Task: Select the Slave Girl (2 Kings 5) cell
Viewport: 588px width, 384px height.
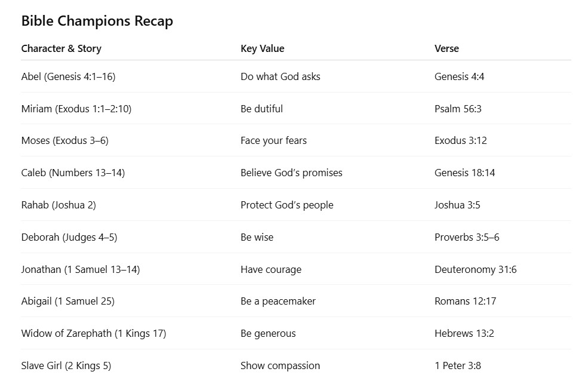Action: point(66,365)
